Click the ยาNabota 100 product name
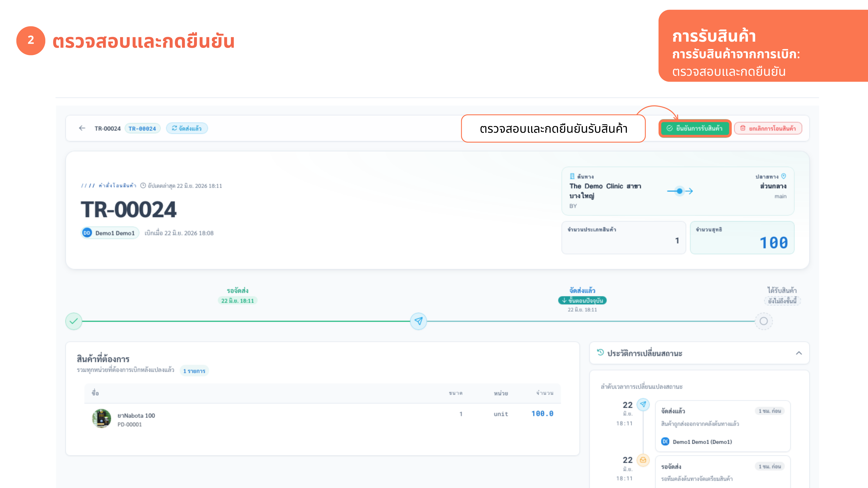The width and height of the screenshot is (868, 488). (136, 415)
